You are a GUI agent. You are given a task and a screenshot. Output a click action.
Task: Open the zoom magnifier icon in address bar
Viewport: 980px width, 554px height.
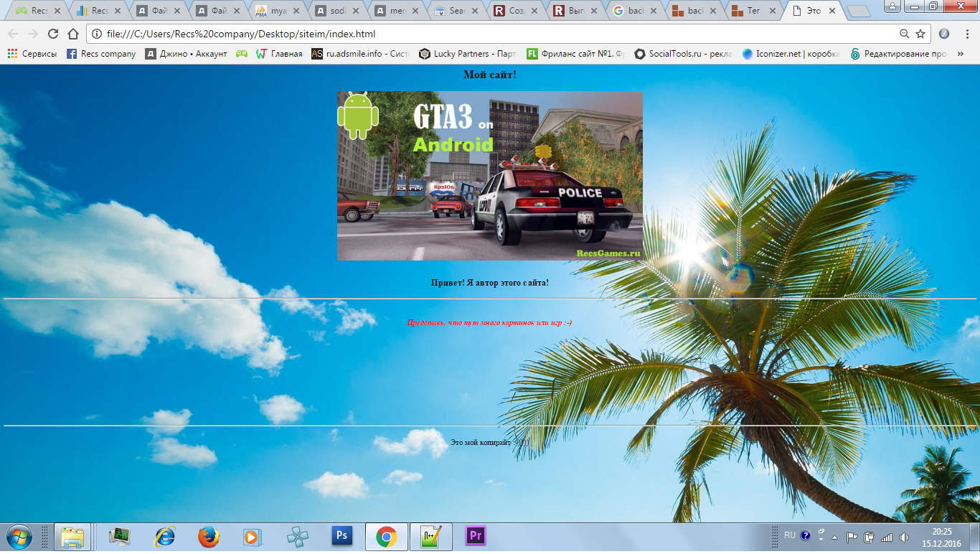click(x=905, y=34)
